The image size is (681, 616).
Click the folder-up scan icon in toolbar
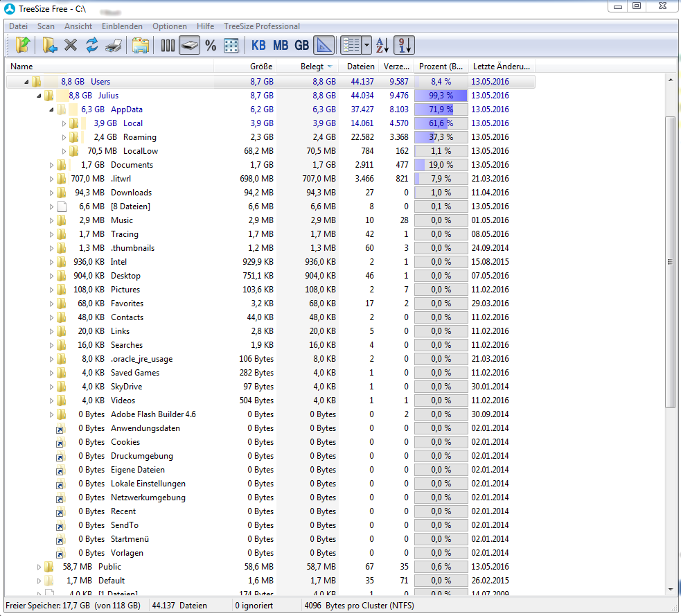[23, 45]
